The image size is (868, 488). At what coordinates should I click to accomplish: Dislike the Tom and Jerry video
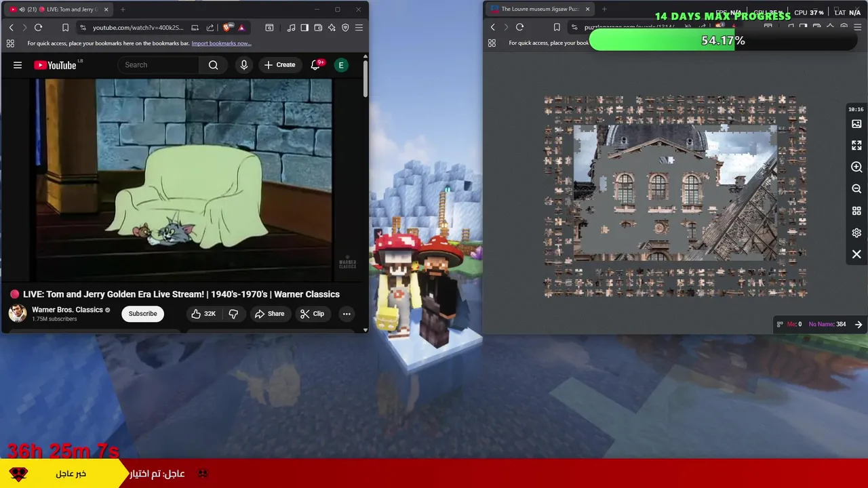(x=233, y=314)
